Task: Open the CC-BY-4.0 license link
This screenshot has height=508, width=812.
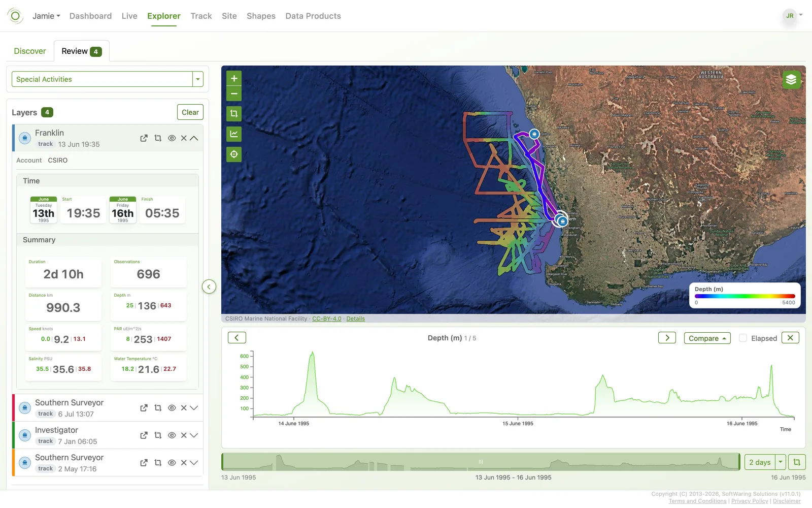Action: 327,319
